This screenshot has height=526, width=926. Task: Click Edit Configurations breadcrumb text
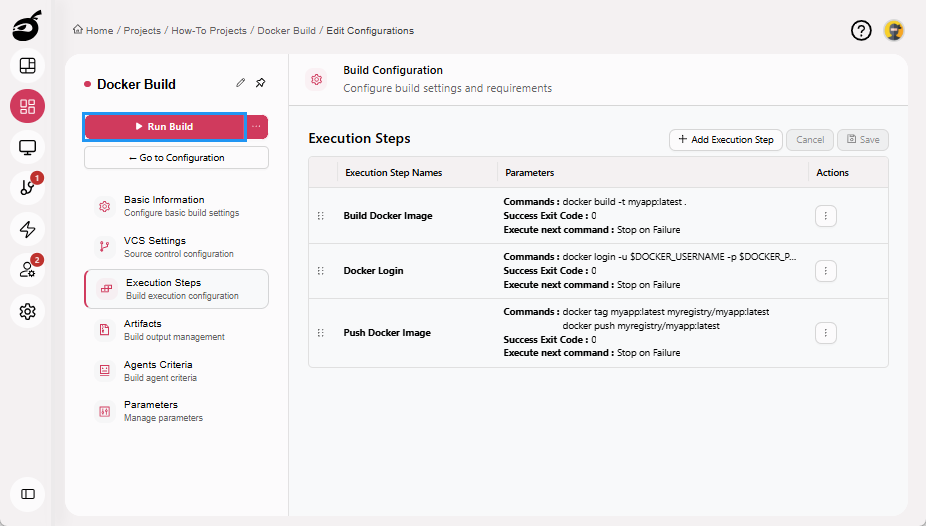tap(370, 31)
